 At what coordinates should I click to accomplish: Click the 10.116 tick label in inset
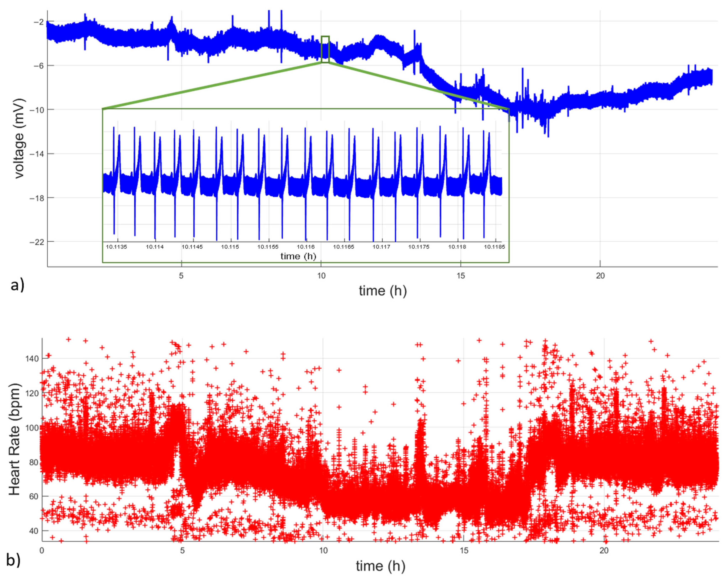[x=306, y=247]
